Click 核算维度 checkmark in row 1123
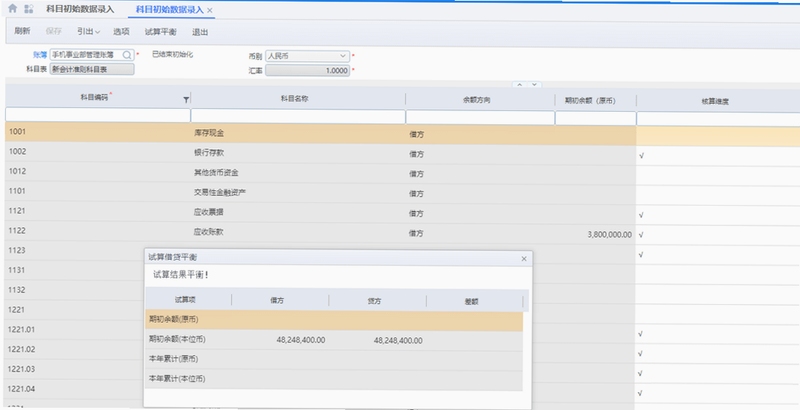The height and width of the screenshot is (410, 800). (641, 254)
